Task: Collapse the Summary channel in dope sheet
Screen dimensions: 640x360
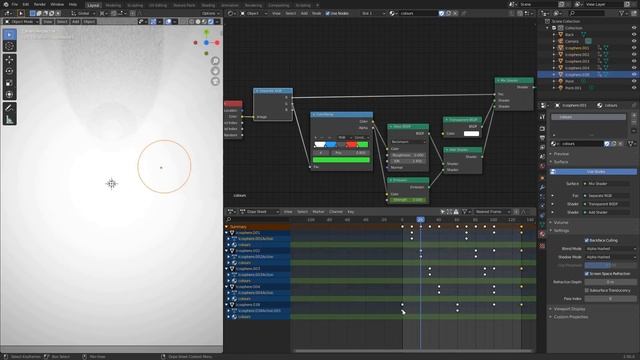Action: (227, 227)
